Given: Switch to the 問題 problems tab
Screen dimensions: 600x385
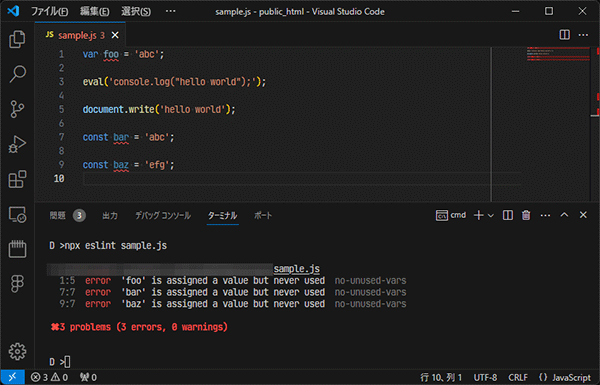Looking at the screenshot, I should pos(58,215).
